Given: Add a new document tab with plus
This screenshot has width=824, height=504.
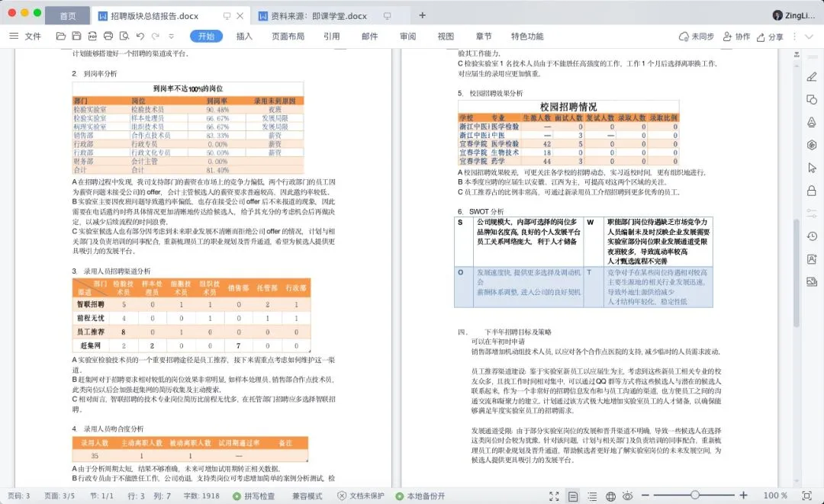Looking at the screenshot, I should (422, 15).
